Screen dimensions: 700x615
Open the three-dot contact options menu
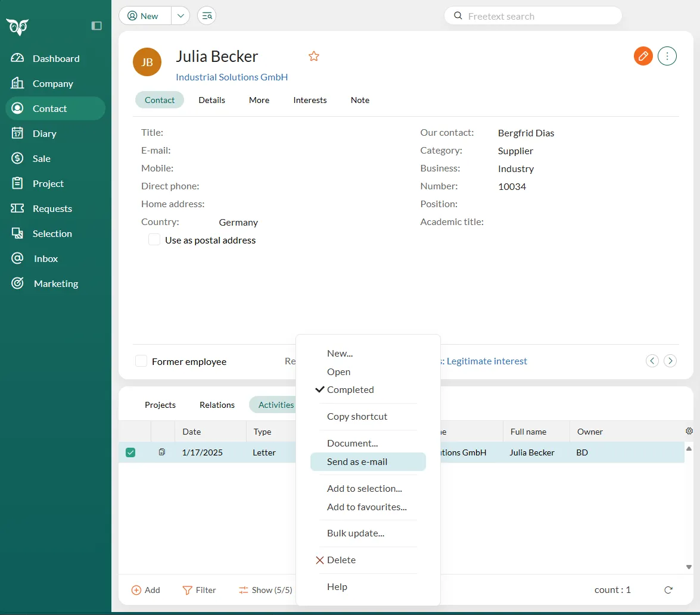point(667,57)
